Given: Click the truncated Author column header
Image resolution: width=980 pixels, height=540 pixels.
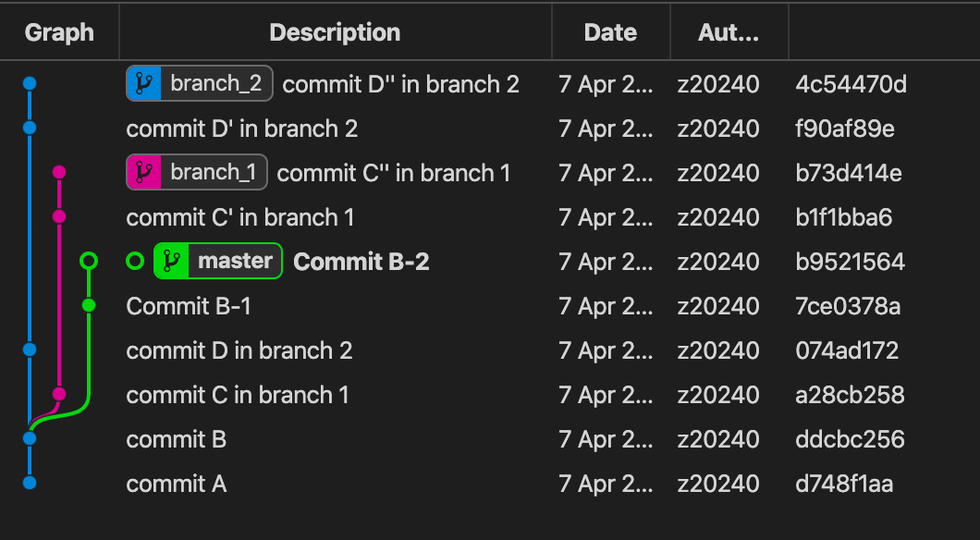Looking at the screenshot, I should (x=729, y=32).
